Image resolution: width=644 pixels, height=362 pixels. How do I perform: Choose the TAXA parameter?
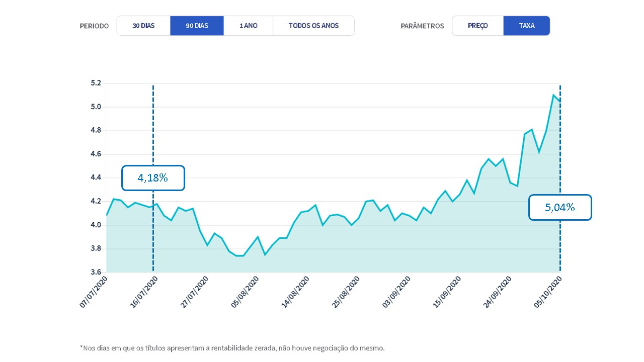coord(527,26)
